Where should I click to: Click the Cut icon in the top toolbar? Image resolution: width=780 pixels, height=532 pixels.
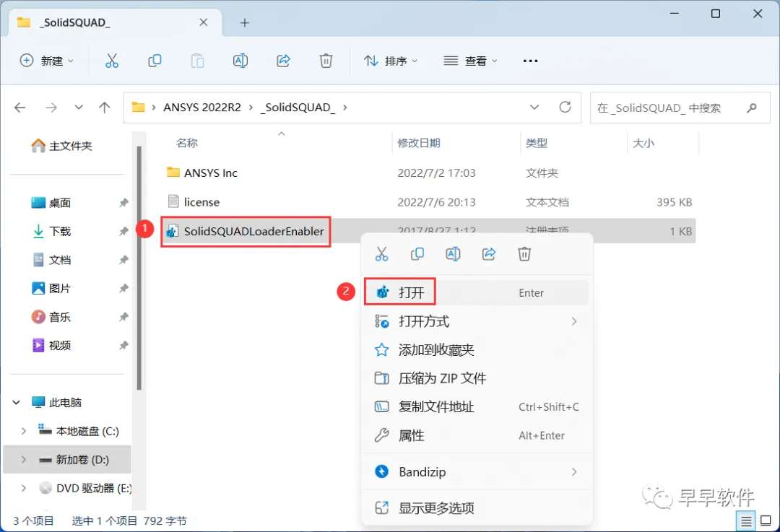(x=112, y=61)
